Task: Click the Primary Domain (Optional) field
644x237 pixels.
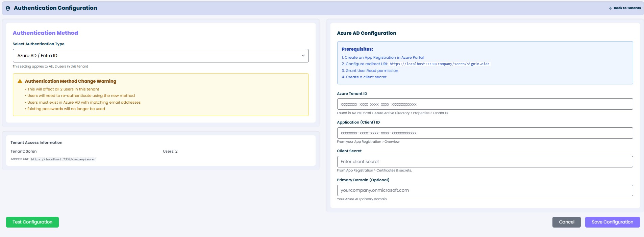Action: point(485,190)
